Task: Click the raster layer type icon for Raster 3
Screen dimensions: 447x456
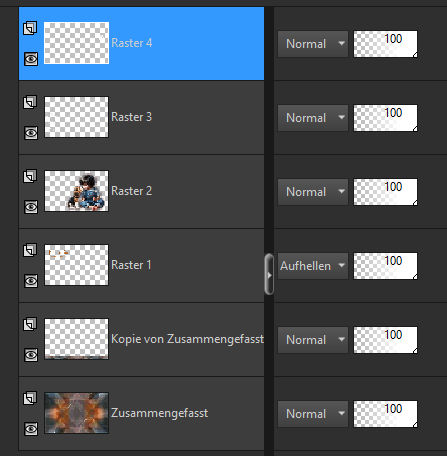Action: [30, 102]
